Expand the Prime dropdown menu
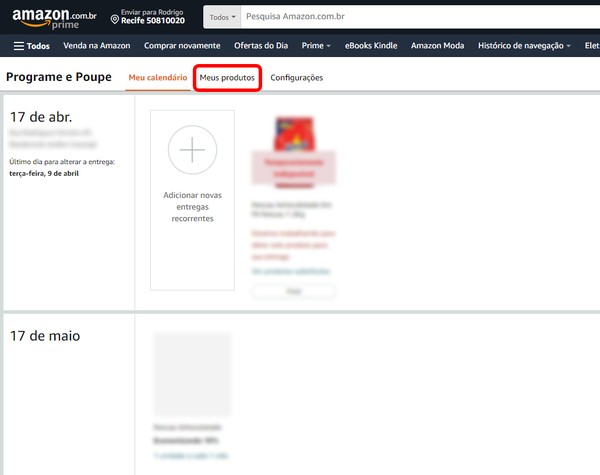Viewport: 600px width, 475px height. click(x=316, y=46)
